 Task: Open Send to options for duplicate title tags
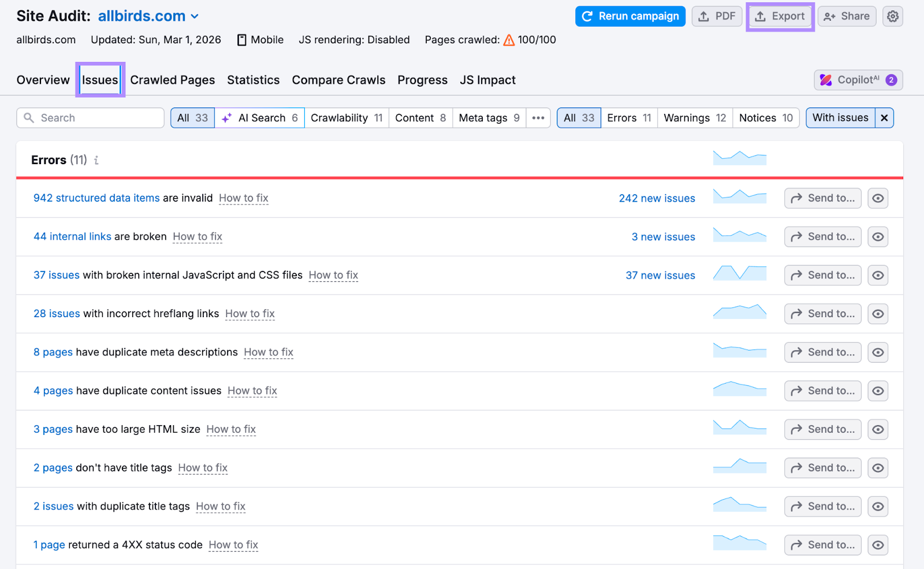tap(822, 506)
